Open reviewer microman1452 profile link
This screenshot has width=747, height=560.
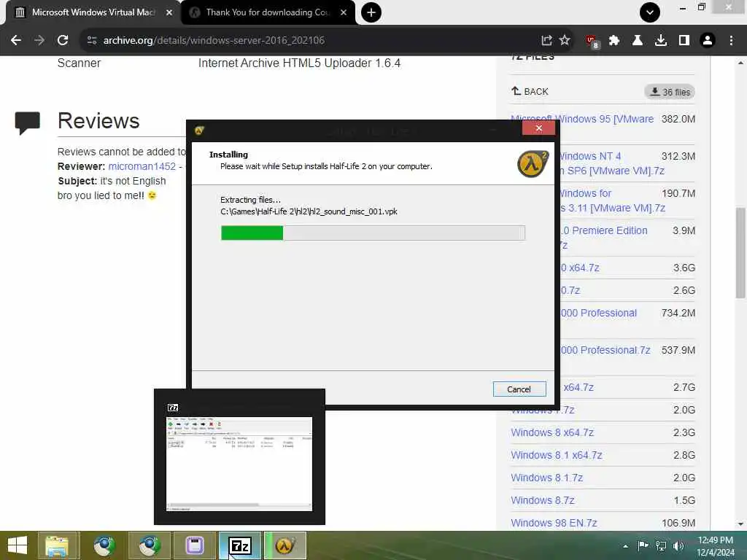click(142, 166)
